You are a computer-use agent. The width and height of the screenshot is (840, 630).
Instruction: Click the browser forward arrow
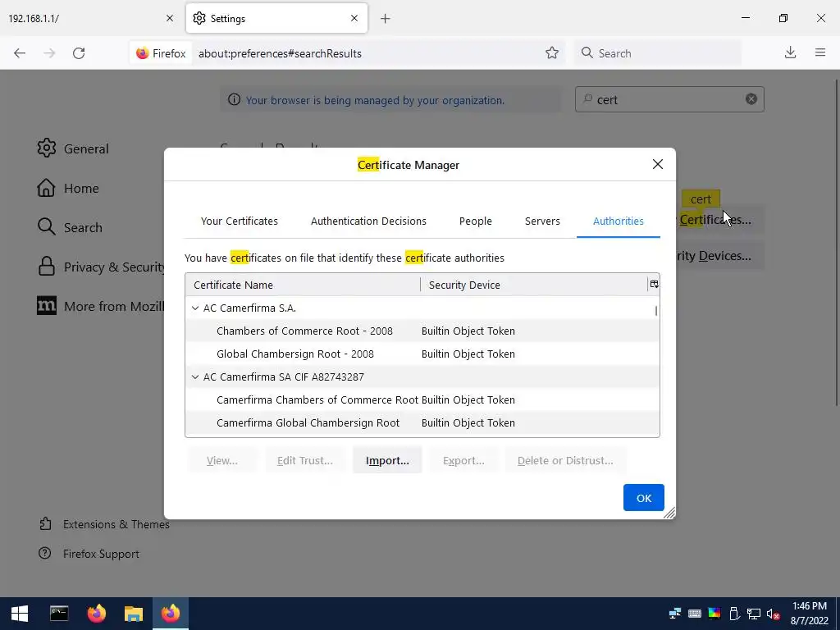pos(49,53)
